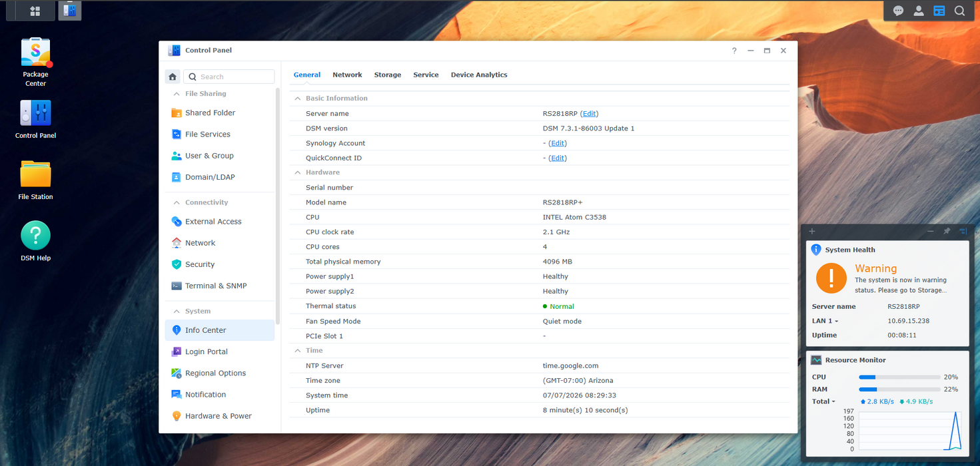Collapse the Hardware section
980x466 pixels.
coord(298,172)
